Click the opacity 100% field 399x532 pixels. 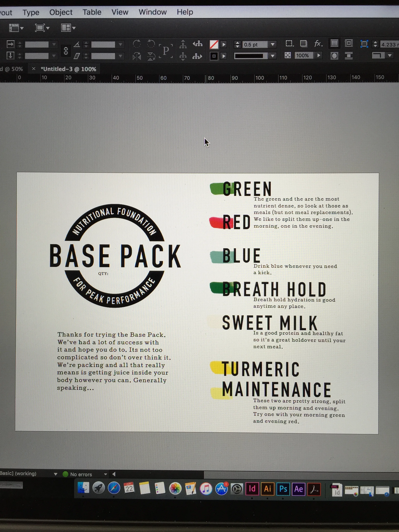[x=302, y=56]
